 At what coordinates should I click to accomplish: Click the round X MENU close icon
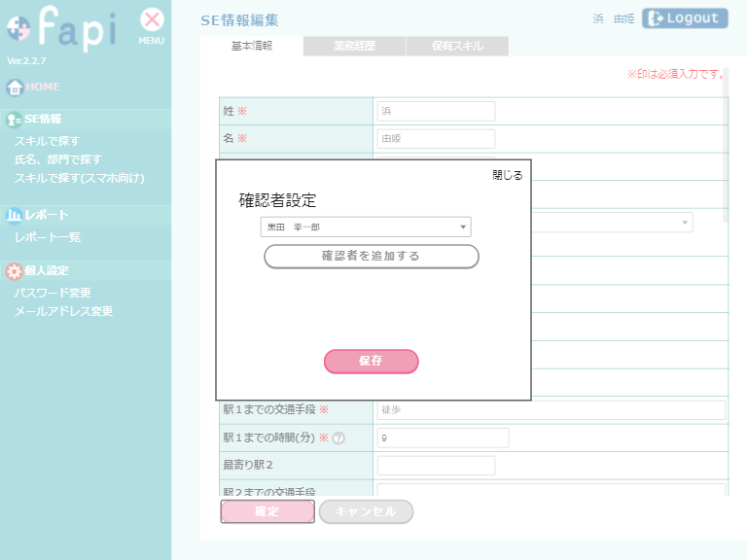[152, 19]
